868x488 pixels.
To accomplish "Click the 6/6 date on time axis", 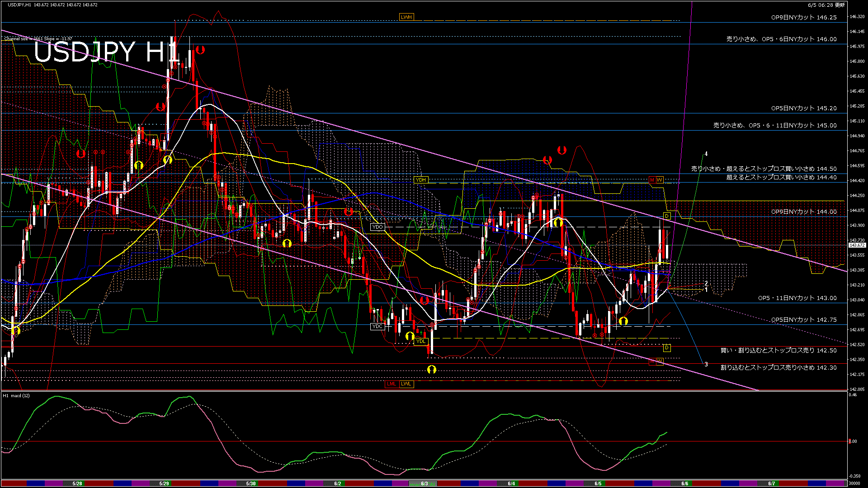I will click(684, 483).
